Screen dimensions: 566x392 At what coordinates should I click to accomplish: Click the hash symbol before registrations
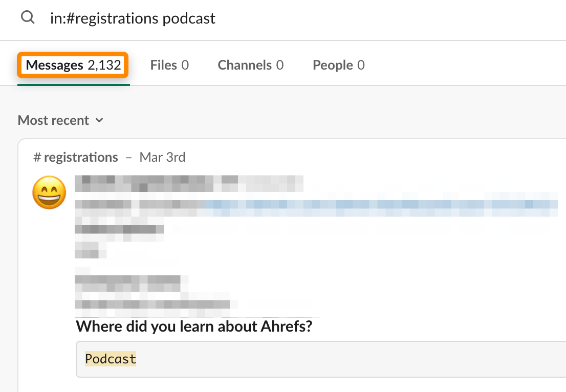(37, 157)
